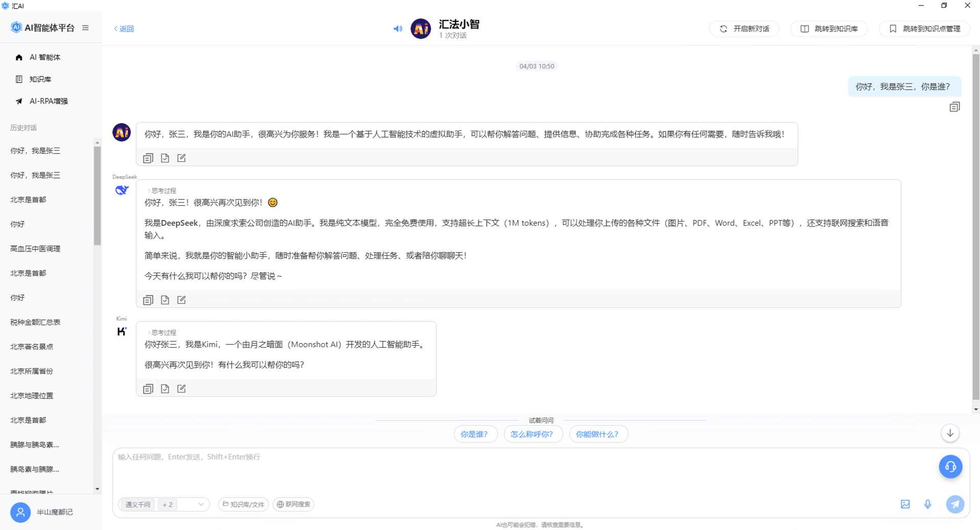
Task: Expand Kimi's 思考过程 section
Action: tap(162, 332)
